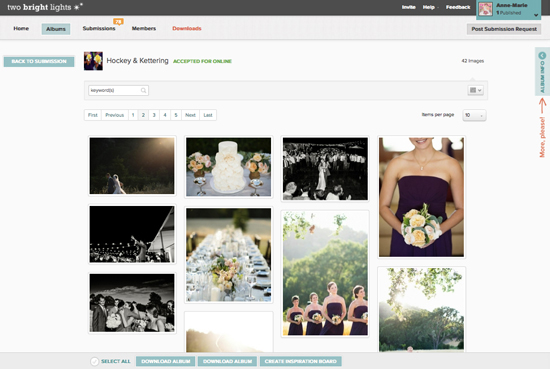Image resolution: width=550 pixels, height=369 pixels.
Task: Select page 5 in pagination
Action: 176,115
